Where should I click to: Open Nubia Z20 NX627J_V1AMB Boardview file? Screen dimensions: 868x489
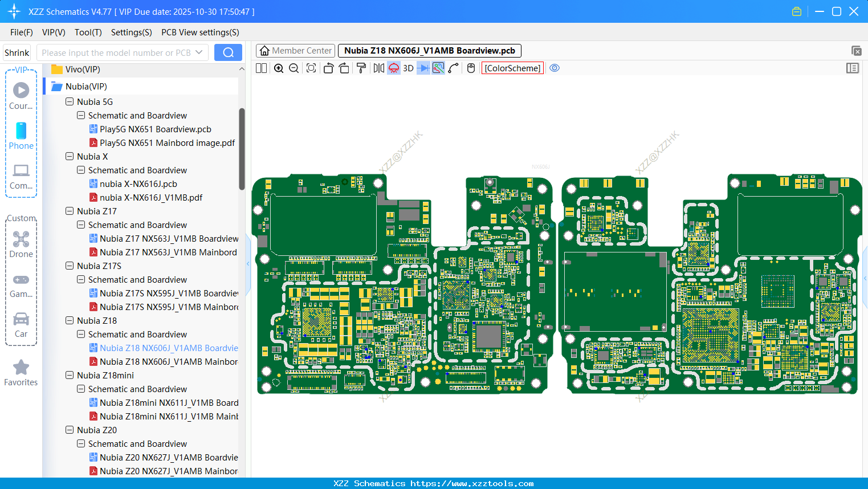[164, 457]
